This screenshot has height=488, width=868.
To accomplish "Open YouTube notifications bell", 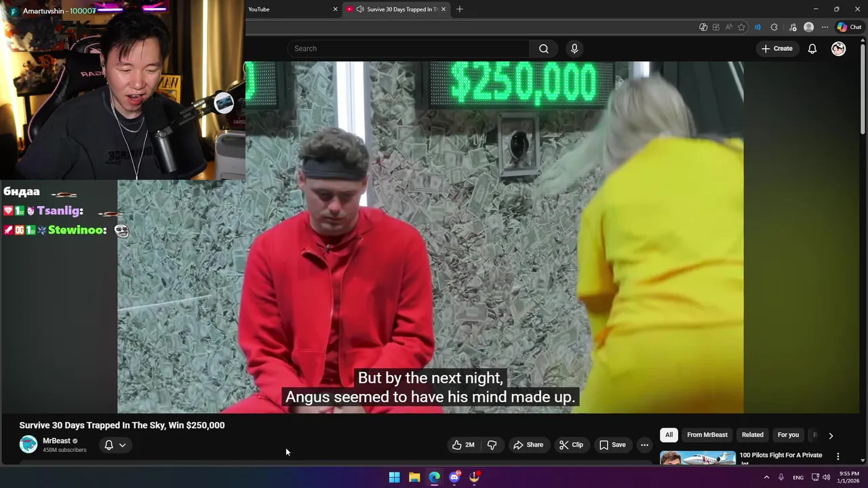I will coord(812,48).
